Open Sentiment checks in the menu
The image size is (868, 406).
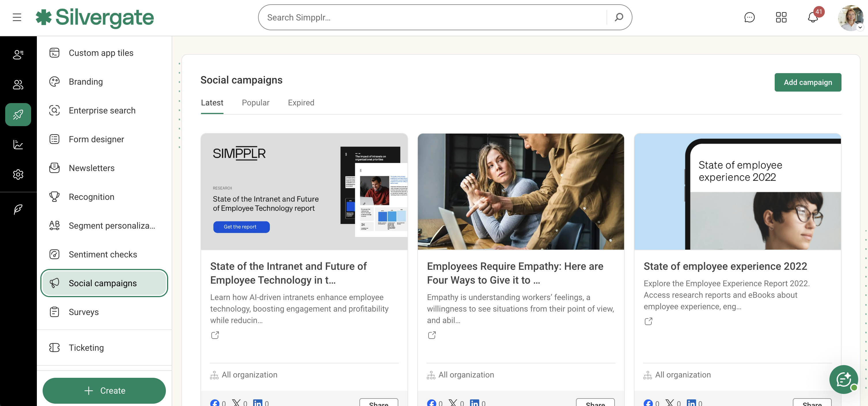pos(103,254)
